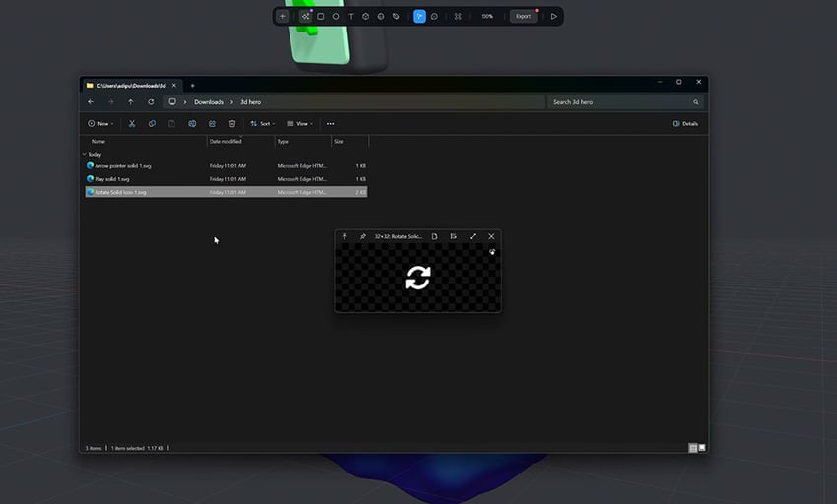This screenshot has height=504, width=837.
Task: Click the Search 3d hero field
Action: 624,102
